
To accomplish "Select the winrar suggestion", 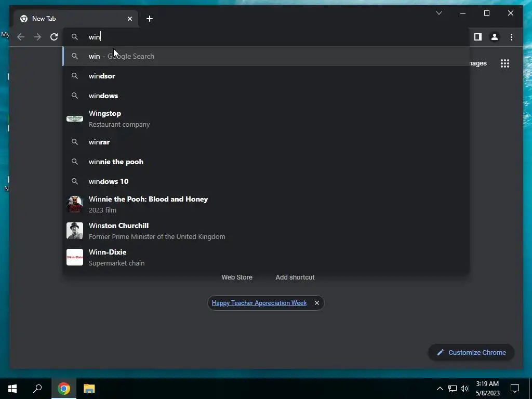I will click(267, 142).
